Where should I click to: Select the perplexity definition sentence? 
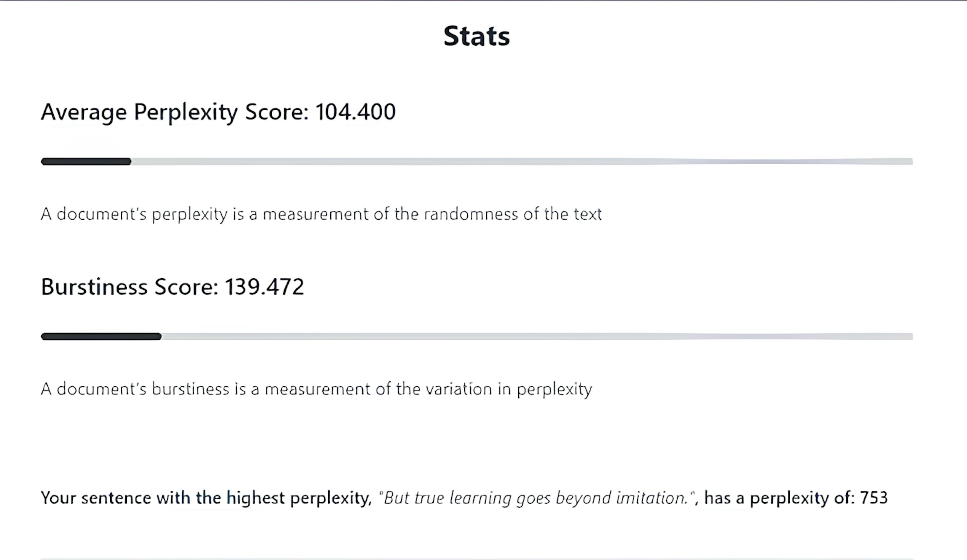pos(321,214)
